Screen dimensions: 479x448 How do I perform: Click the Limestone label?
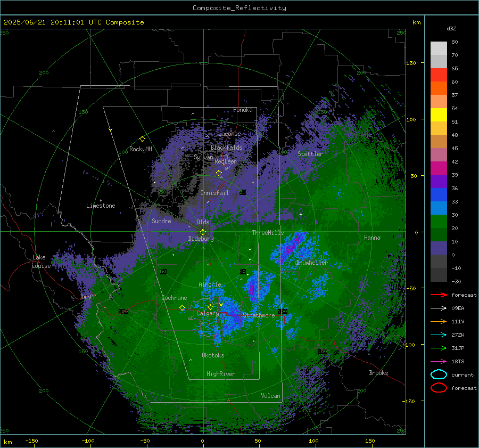[x=101, y=206]
